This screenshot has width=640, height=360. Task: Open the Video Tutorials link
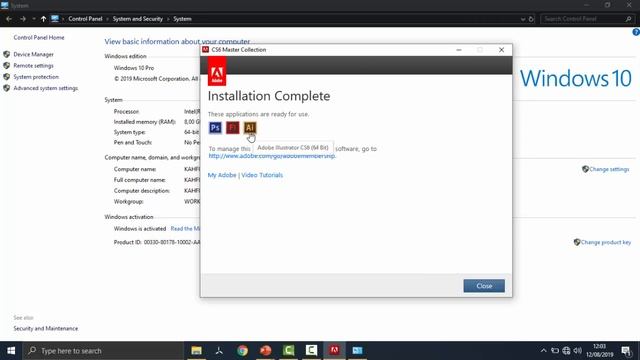tap(262, 175)
